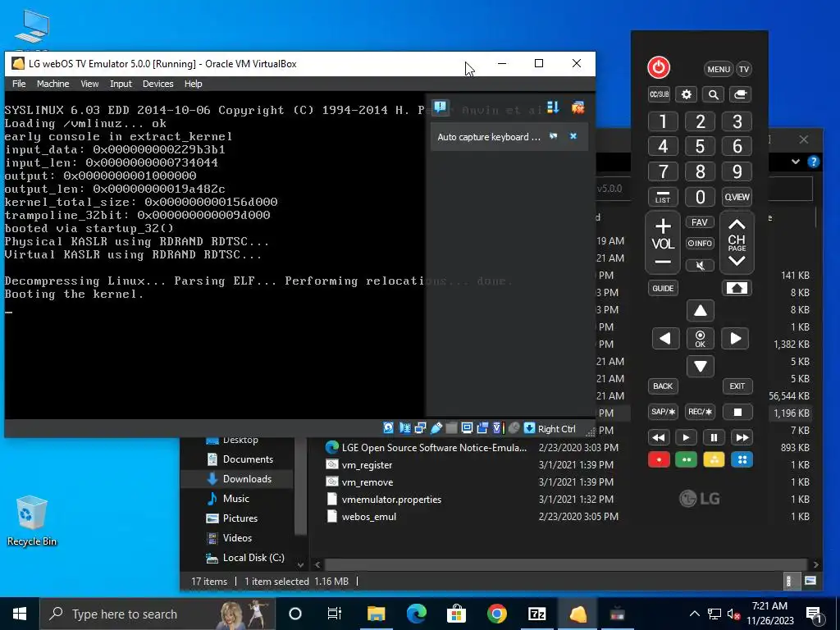
Task: Click the CC/SUB button on remote
Action: (659, 94)
